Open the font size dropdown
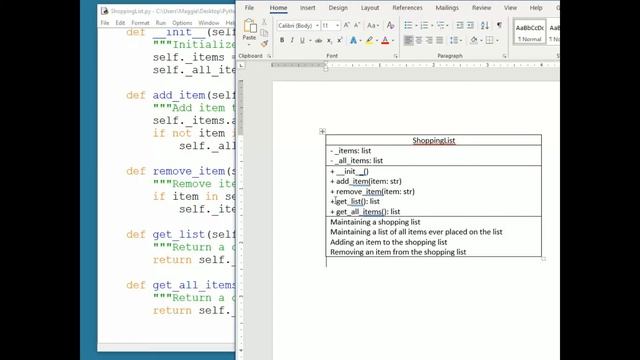The image size is (640, 360). click(337, 26)
